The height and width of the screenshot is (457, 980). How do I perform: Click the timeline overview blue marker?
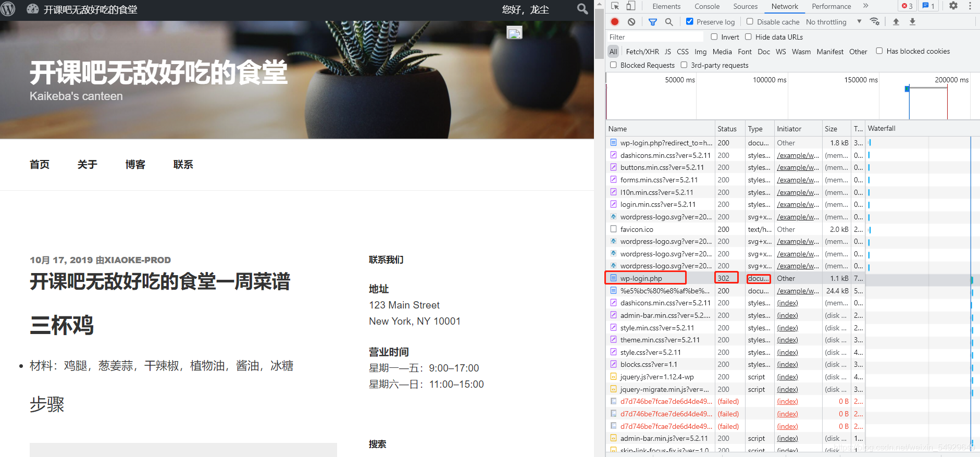point(907,89)
